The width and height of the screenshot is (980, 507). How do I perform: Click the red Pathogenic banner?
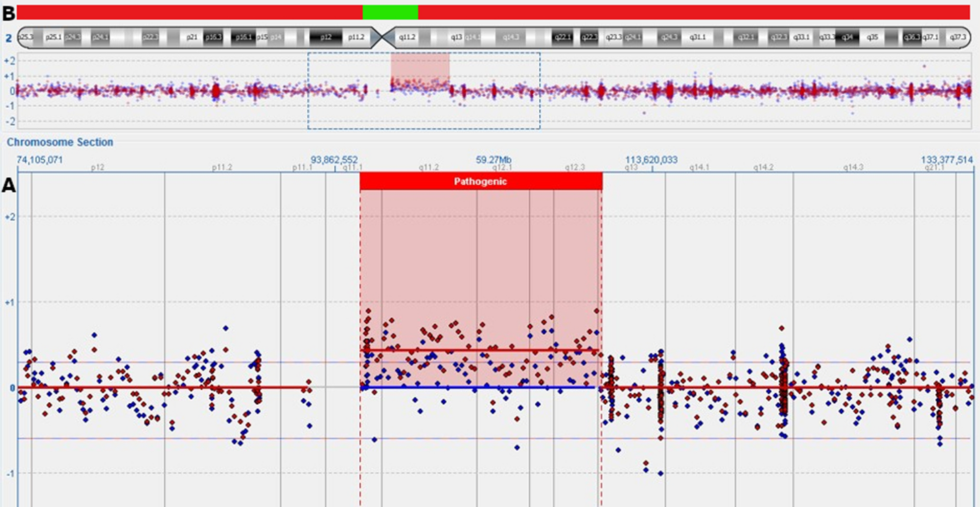coord(481,181)
